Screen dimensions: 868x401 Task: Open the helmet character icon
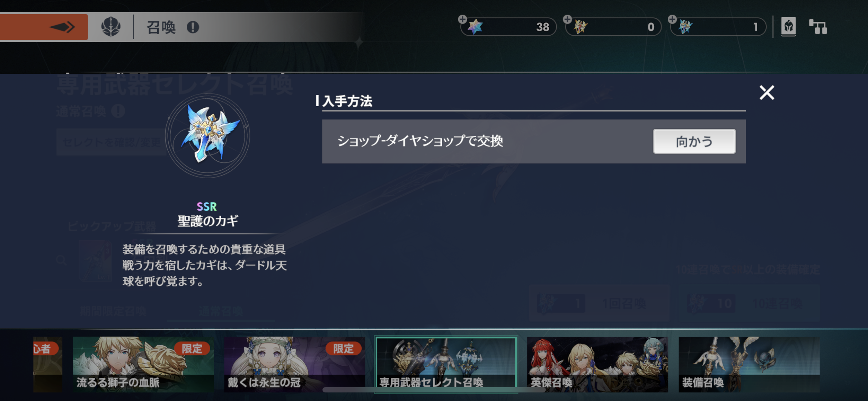tap(788, 27)
